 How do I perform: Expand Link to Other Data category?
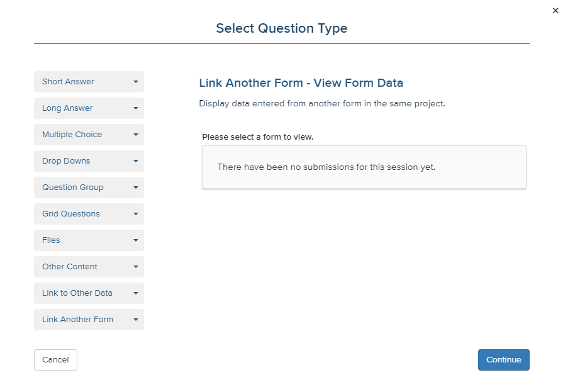(x=89, y=293)
